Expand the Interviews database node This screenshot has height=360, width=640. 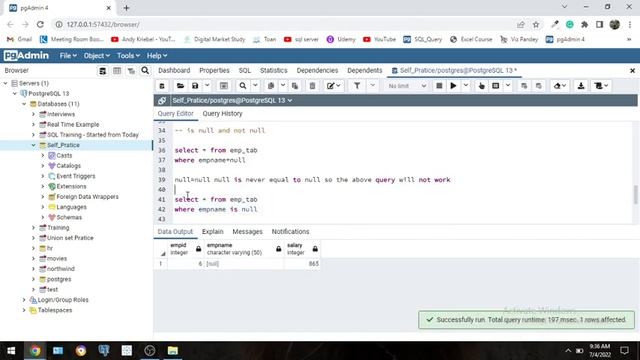tap(33, 114)
